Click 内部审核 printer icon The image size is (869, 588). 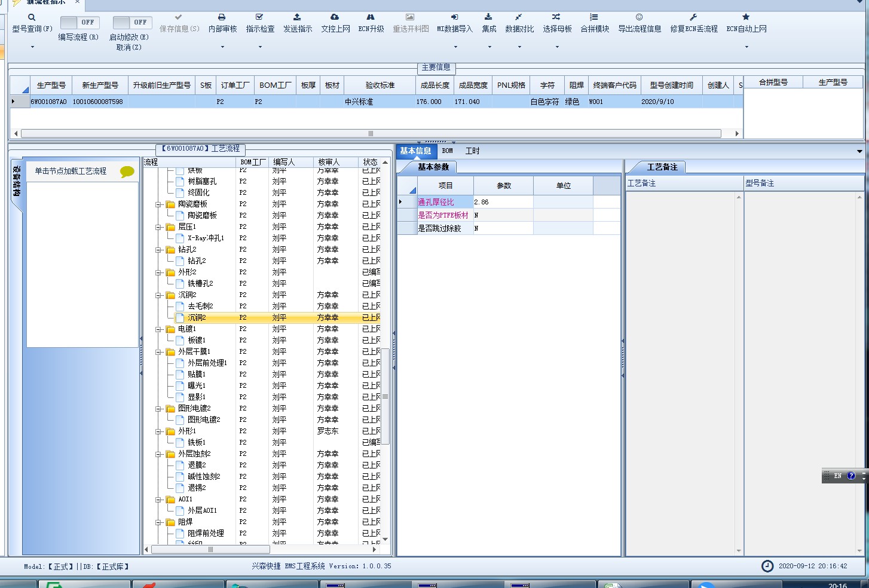(x=222, y=17)
